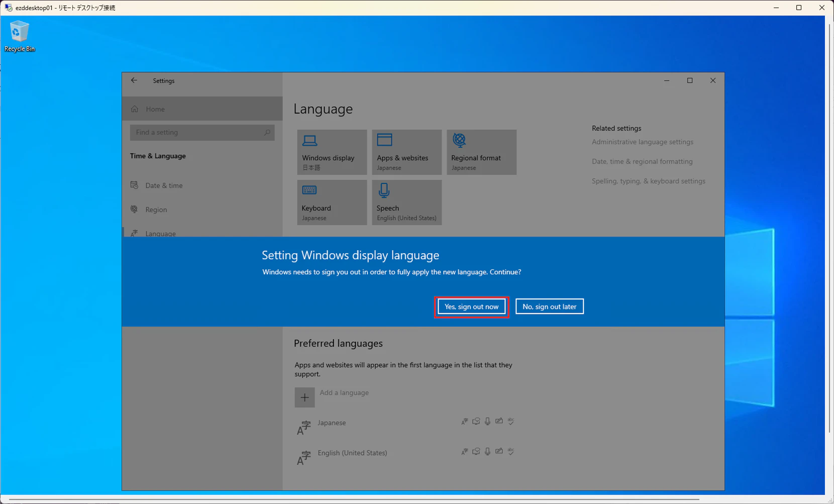834x504 pixels.
Task: Click the Find a setting search field
Action: pyautogui.click(x=202, y=133)
